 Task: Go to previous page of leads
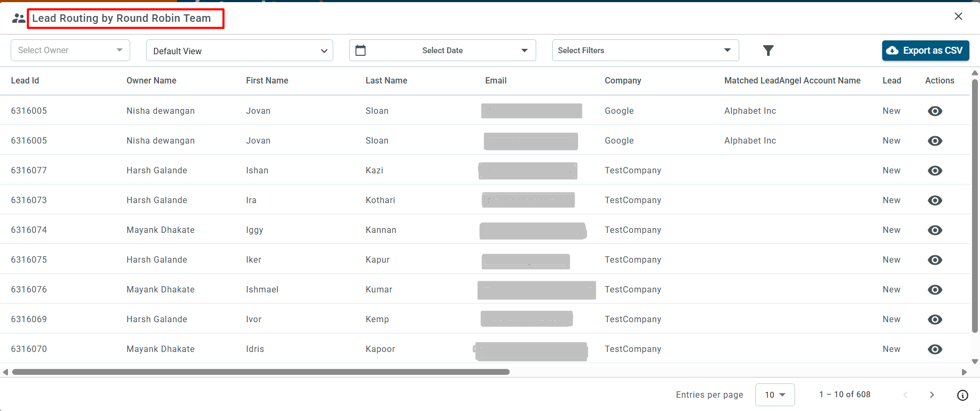(x=906, y=395)
